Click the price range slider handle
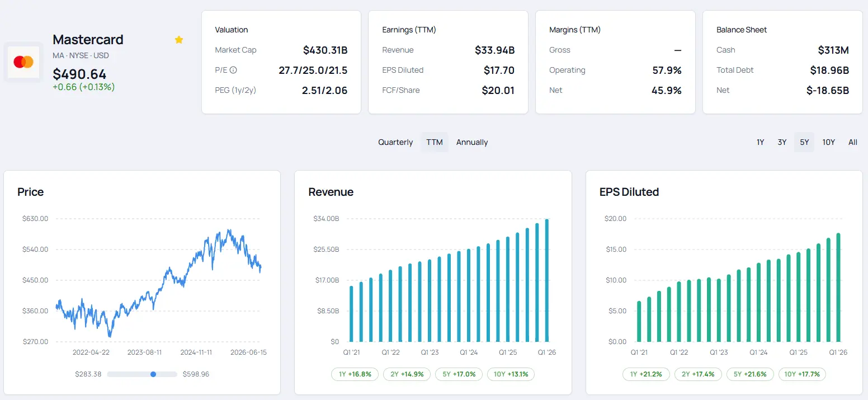Viewport: 868px width, 400px height. [x=153, y=374]
